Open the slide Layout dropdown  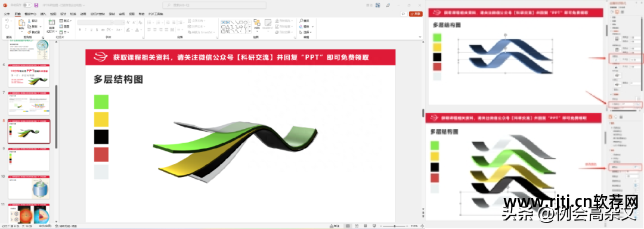[65, 21]
